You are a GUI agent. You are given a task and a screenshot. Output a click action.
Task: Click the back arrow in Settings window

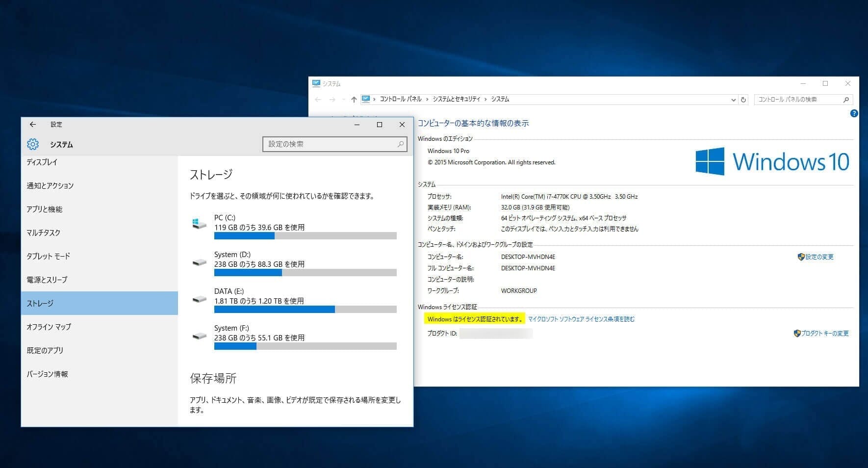coord(33,125)
